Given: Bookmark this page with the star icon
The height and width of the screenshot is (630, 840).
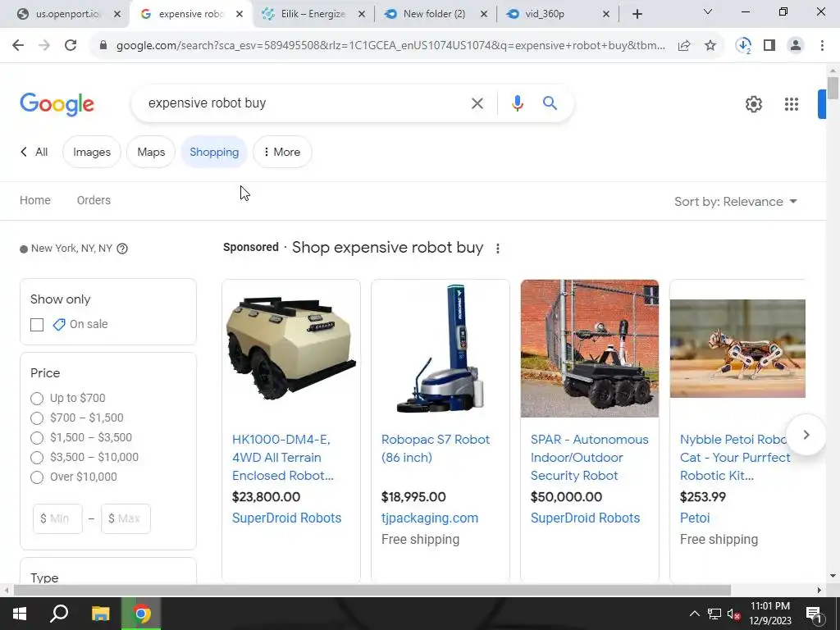Looking at the screenshot, I should [710, 46].
